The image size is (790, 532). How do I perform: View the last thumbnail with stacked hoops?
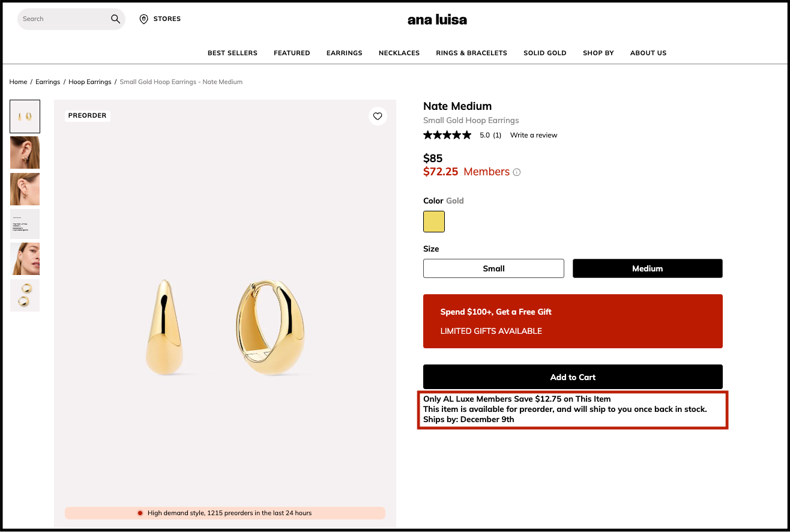tap(25, 295)
